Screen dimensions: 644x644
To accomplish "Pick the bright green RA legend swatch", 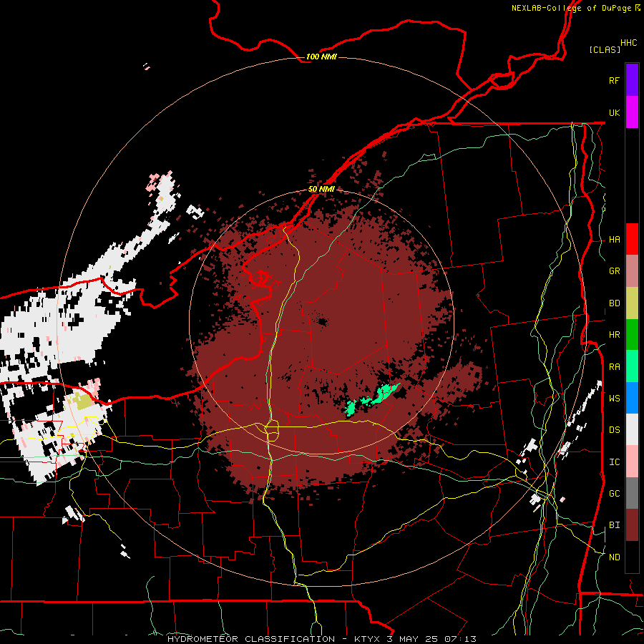I will pos(632,366).
